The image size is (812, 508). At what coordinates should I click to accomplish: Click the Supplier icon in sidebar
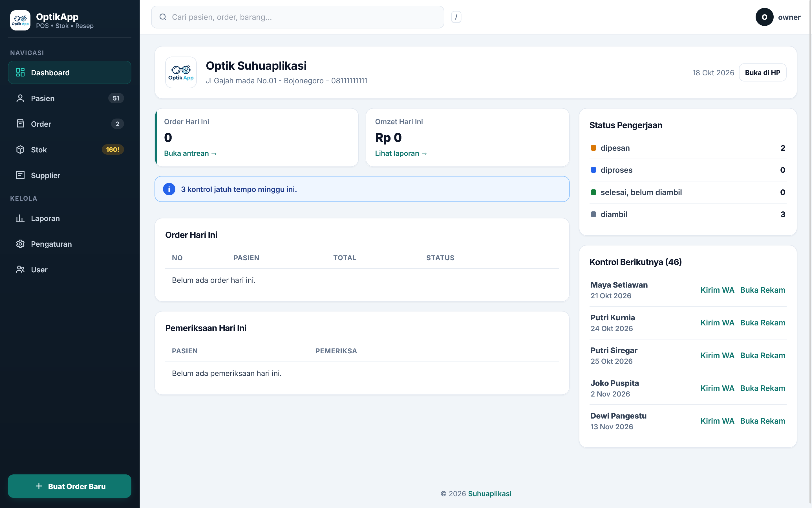click(x=20, y=175)
